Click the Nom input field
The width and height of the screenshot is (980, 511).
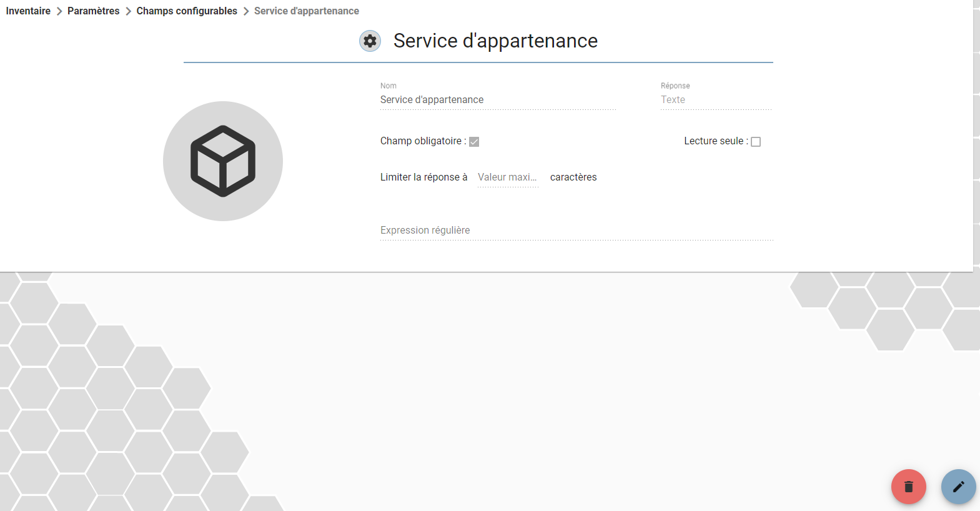498,100
